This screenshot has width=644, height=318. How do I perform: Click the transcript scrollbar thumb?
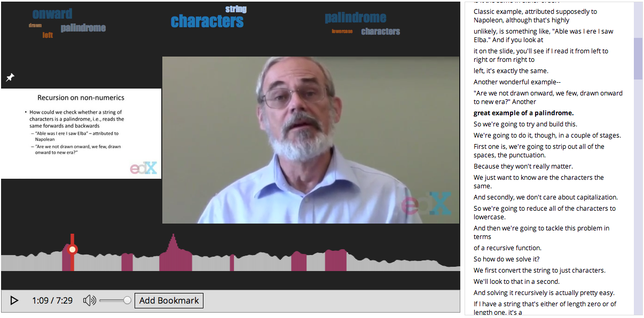click(638, 59)
